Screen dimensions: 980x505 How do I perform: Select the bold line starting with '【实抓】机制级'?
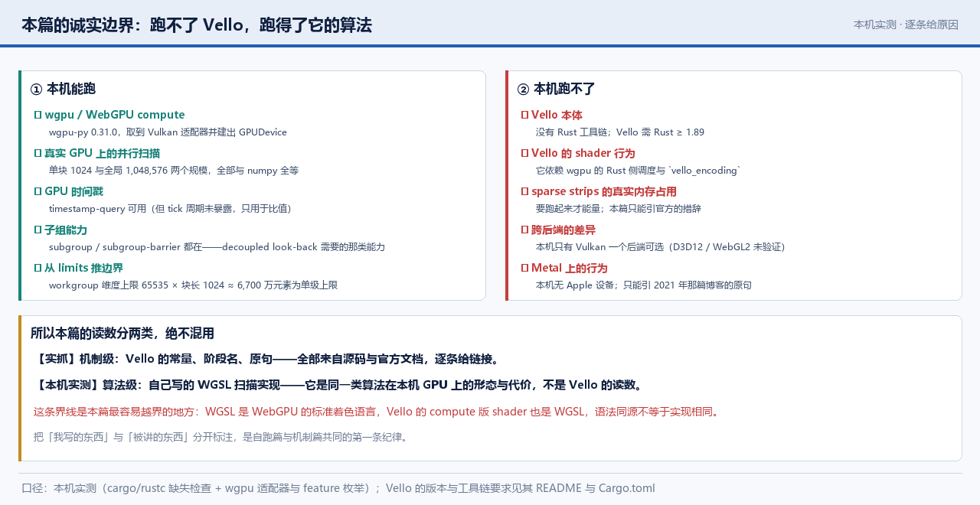[x=267, y=359]
